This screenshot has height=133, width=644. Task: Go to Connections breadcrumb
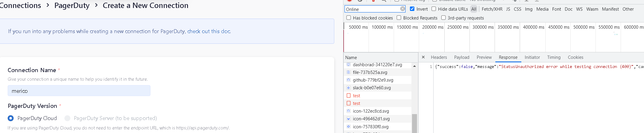coord(20,5)
